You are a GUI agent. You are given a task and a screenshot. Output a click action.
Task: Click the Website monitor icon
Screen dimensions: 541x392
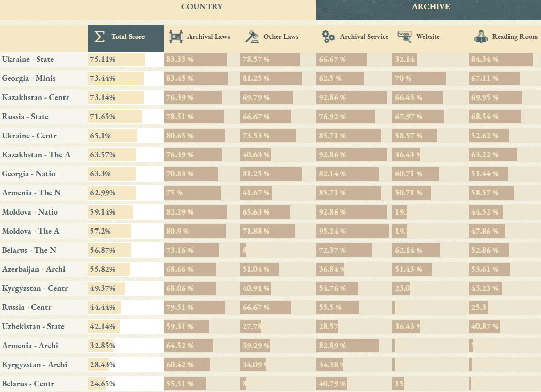point(404,37)
